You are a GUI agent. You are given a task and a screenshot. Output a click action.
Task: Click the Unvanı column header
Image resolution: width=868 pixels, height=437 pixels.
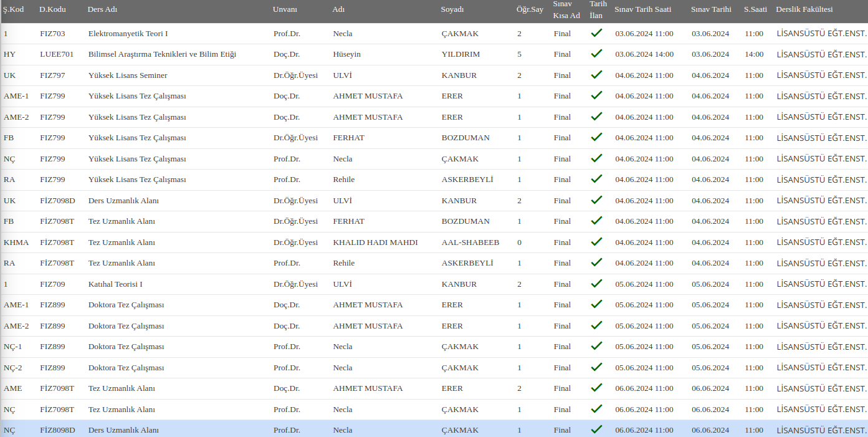pyautogui.click(x=285, y=9)
